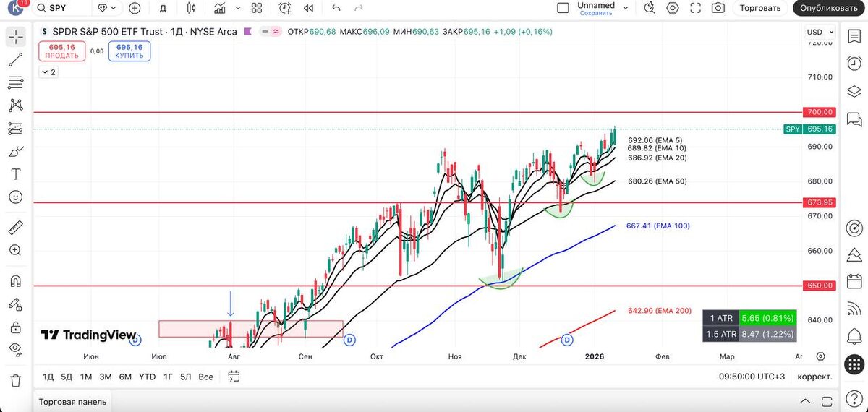
Task: Click the redo arrow
Action: [x=359, y=8]
